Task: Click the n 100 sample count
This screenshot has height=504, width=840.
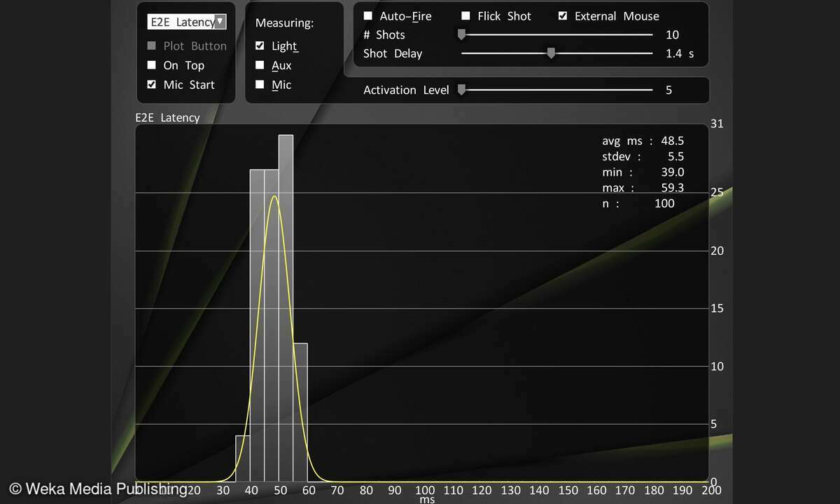Action: 638,203
